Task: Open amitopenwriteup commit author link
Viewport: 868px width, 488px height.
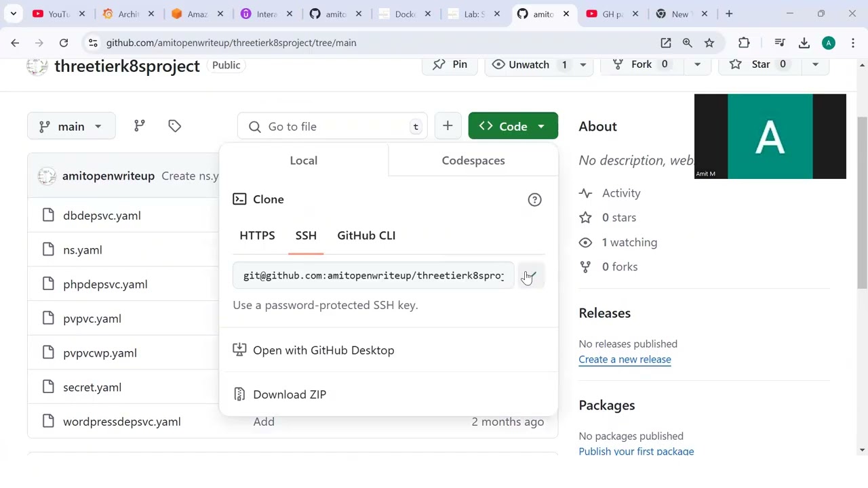Action: pyautogui.click(x=108, y=176)
